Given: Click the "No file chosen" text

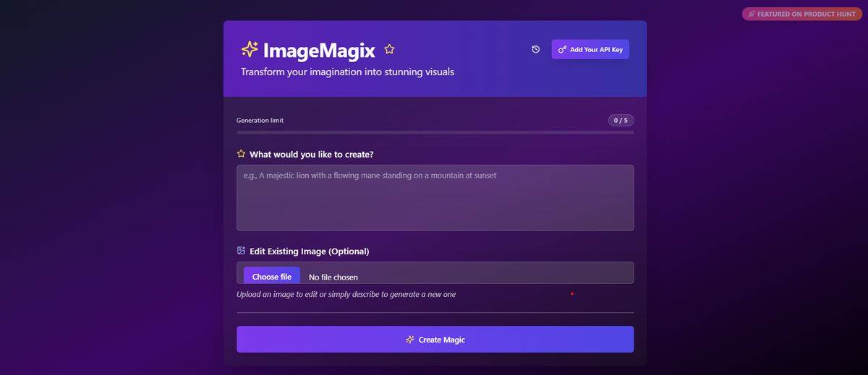Looking at the screenshot, I should [333, 277].
